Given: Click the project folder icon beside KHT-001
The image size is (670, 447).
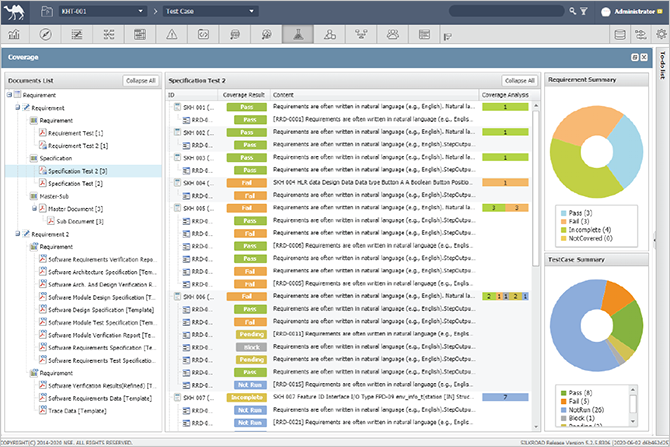Looking at the screenshot, I should (x=47, y=12).
